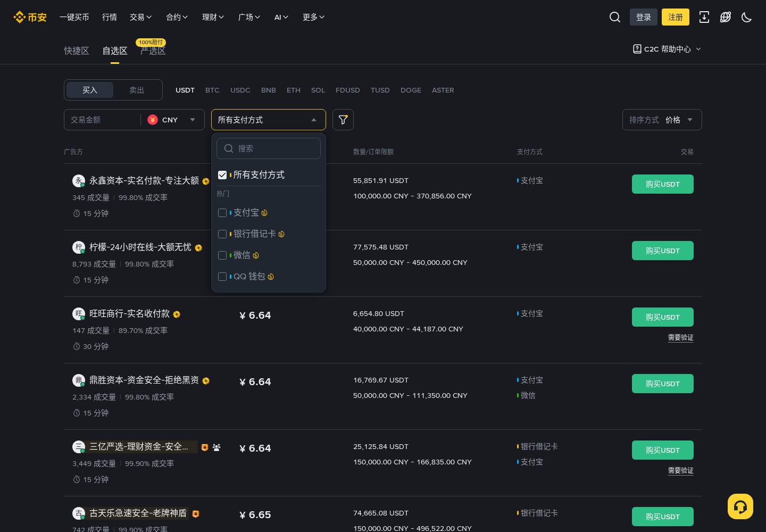Open advertiser 三亿严选-理财资金-安全... profile

tap(139, 447)
